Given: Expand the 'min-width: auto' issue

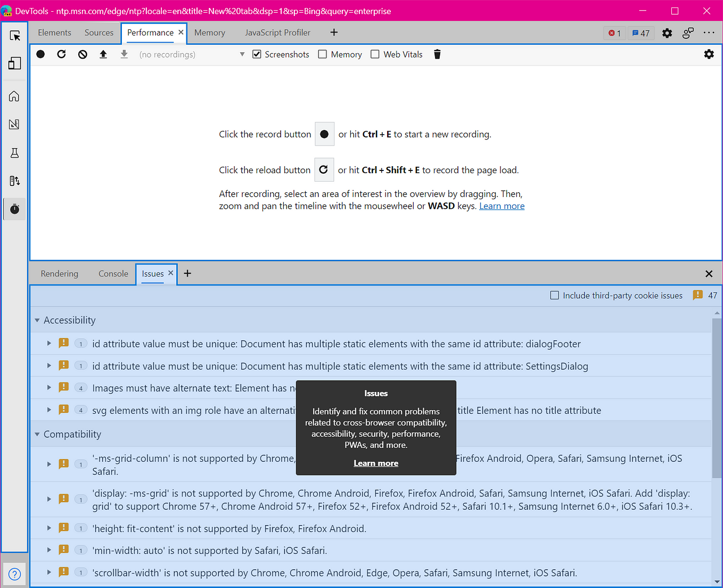Looking at the screenshot, I should pos(49,550).
